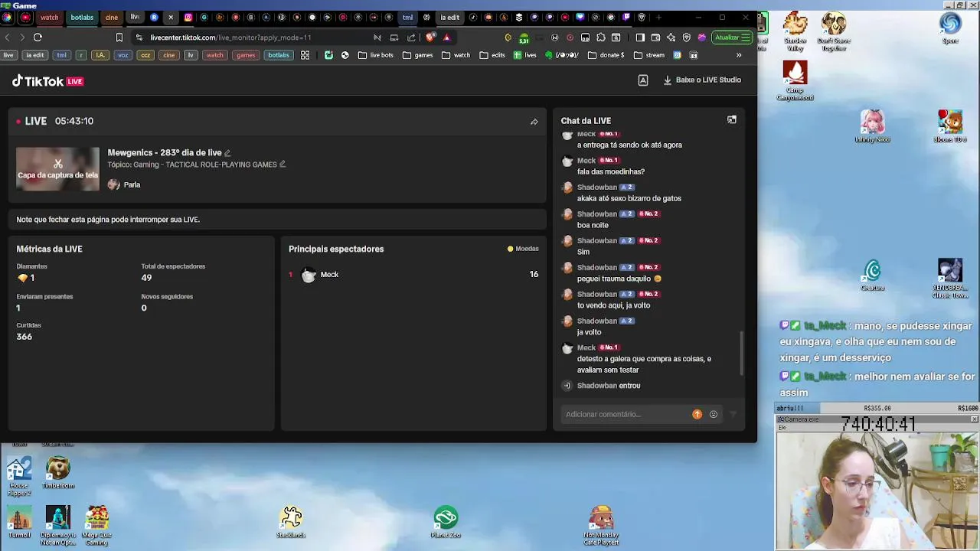Click Shadowban's 'boa noite' chat message
The width and height of the screenshot is (980, 551).
point(593,225)
